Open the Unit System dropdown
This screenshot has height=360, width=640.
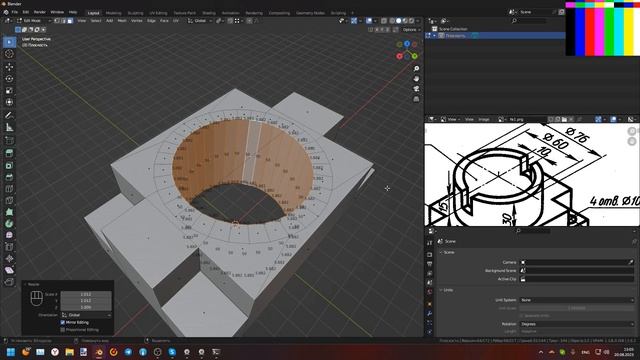(577, 300)
